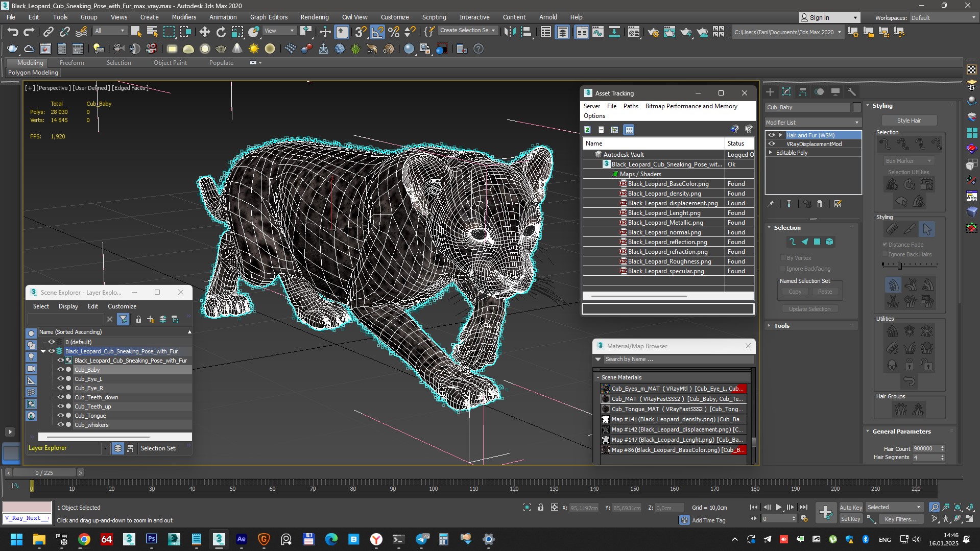Click the Configure Modifier Sets icon

pyautogui.click(x=838, y=204)
